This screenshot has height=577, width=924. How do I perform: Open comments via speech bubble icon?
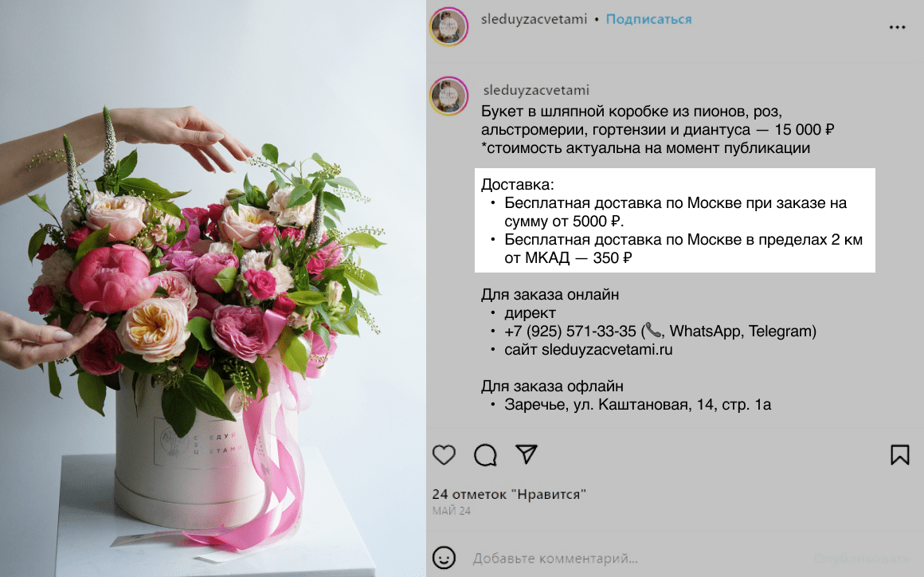click(x=485, y=455)
